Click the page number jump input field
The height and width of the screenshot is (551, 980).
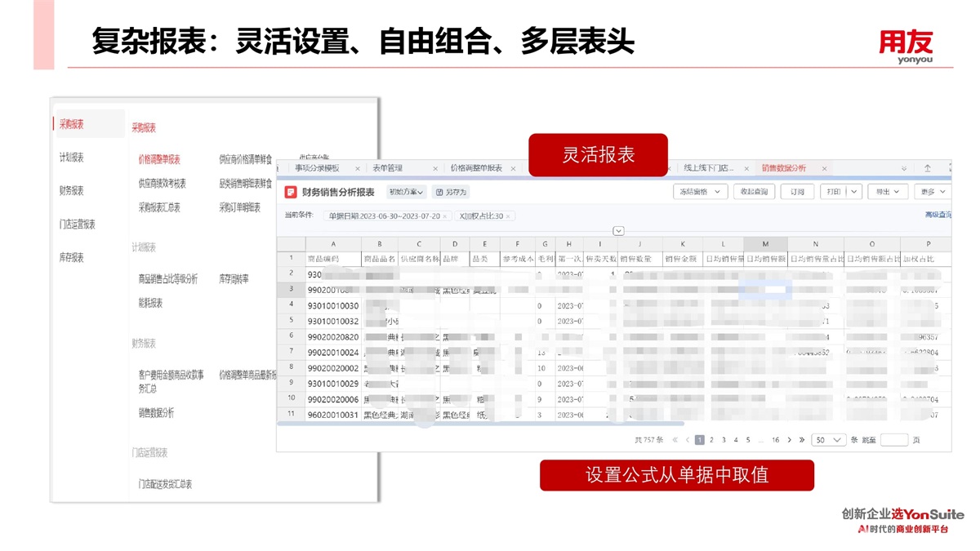point(893,440)
